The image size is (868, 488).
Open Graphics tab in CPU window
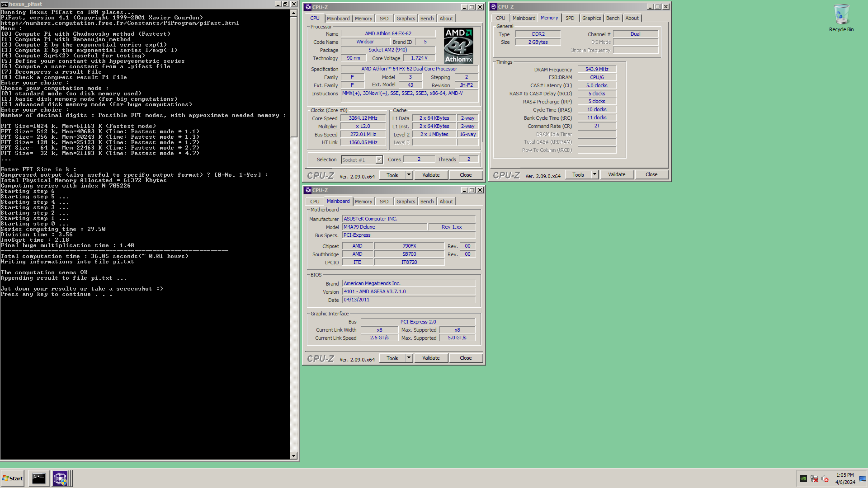click(x=406, y=19)
